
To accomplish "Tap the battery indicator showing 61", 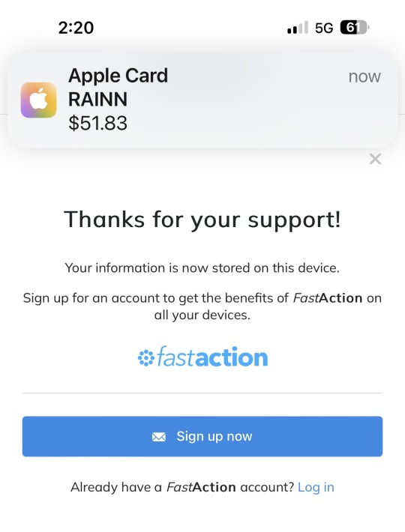I will point(355,28).
